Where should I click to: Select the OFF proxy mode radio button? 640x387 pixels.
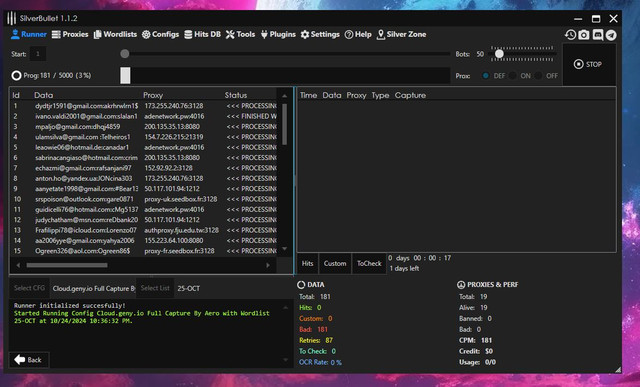click(x=538, y=76)
